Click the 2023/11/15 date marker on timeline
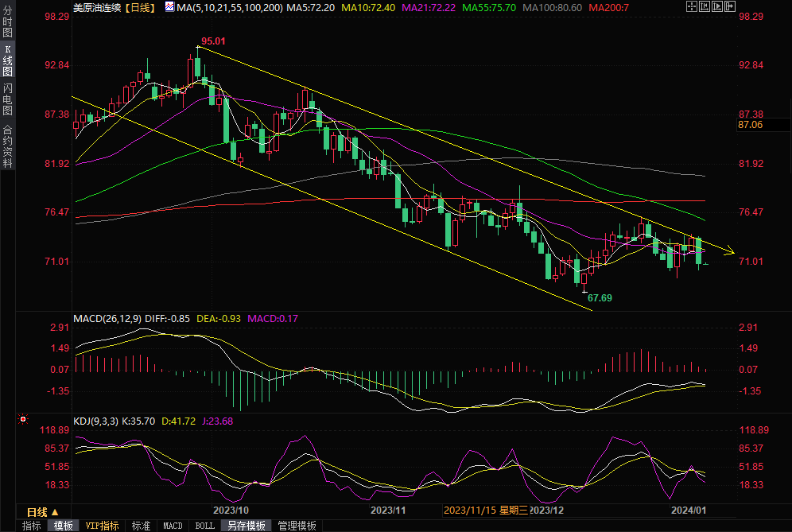792x532 pixels. [x=469, y=510]
